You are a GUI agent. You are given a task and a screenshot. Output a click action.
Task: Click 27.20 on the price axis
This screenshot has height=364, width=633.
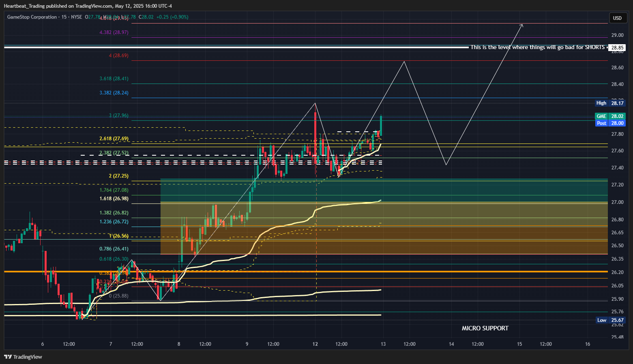coord(617,185)
